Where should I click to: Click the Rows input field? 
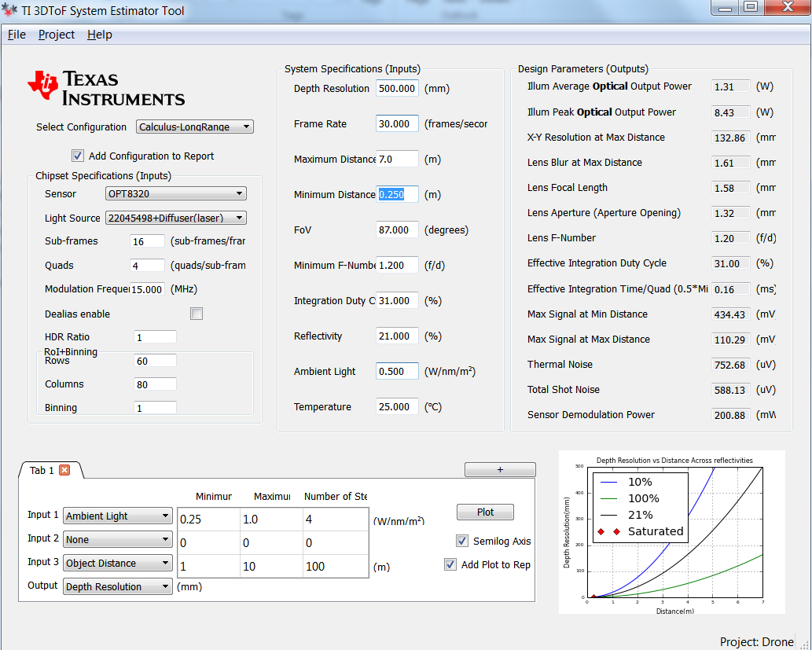click(155, 361)
